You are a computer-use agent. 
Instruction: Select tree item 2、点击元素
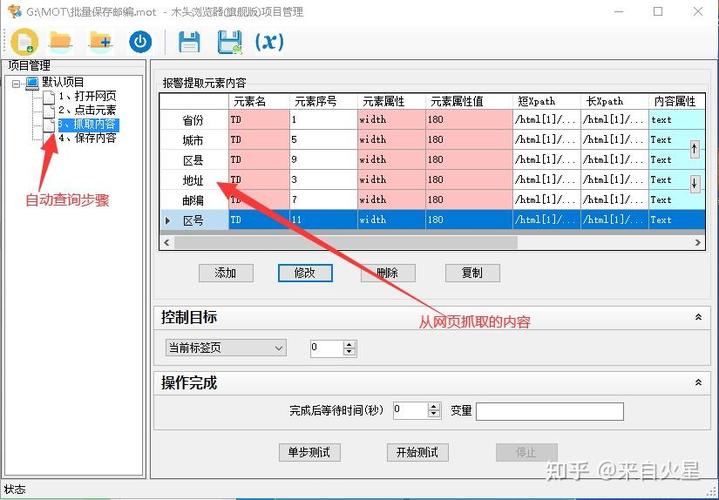click(87, 110)
